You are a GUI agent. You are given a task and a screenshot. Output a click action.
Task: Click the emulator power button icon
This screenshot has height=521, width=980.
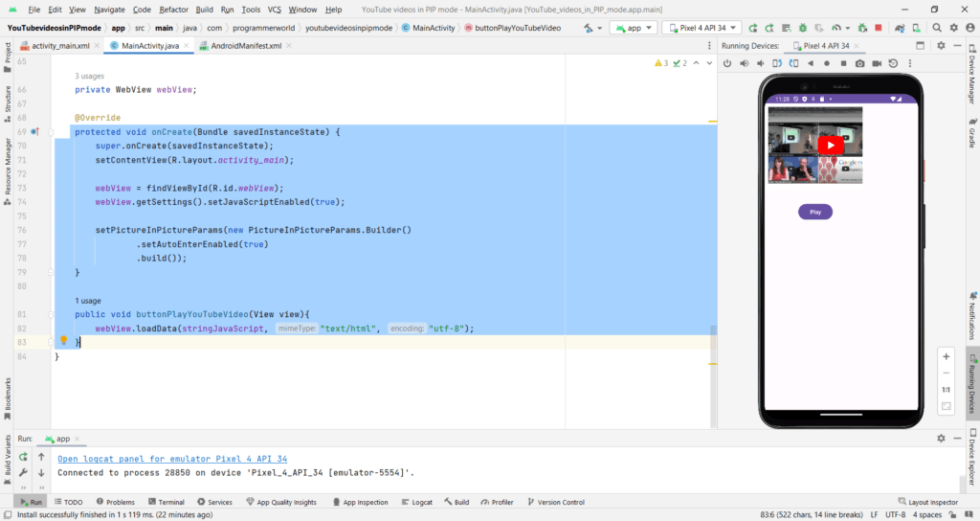pos(727,63)
